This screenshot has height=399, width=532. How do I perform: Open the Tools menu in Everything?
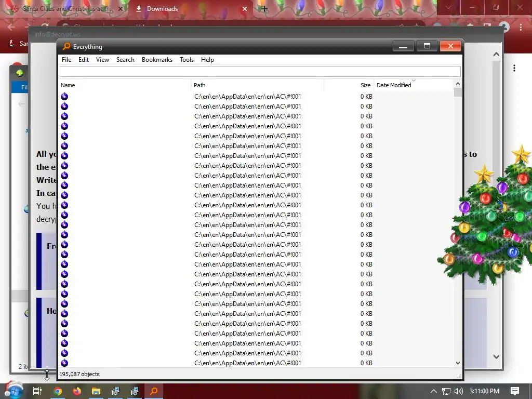click(187, 60)
